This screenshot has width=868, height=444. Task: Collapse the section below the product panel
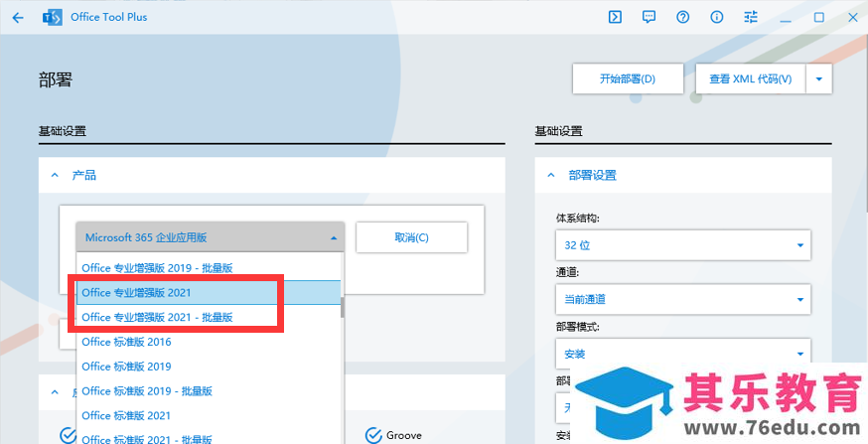point(55,392)
